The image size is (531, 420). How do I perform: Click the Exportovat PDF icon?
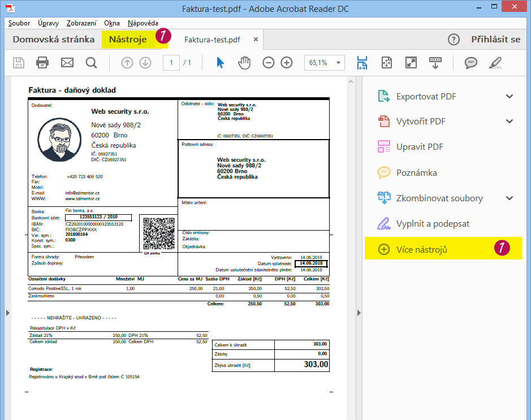click(x=383, y=97)
